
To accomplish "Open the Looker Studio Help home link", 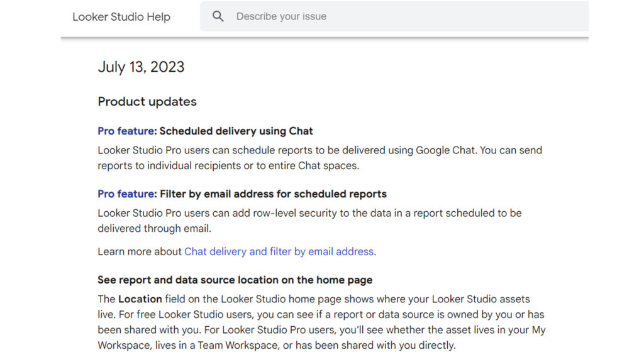I will (121, 17).
